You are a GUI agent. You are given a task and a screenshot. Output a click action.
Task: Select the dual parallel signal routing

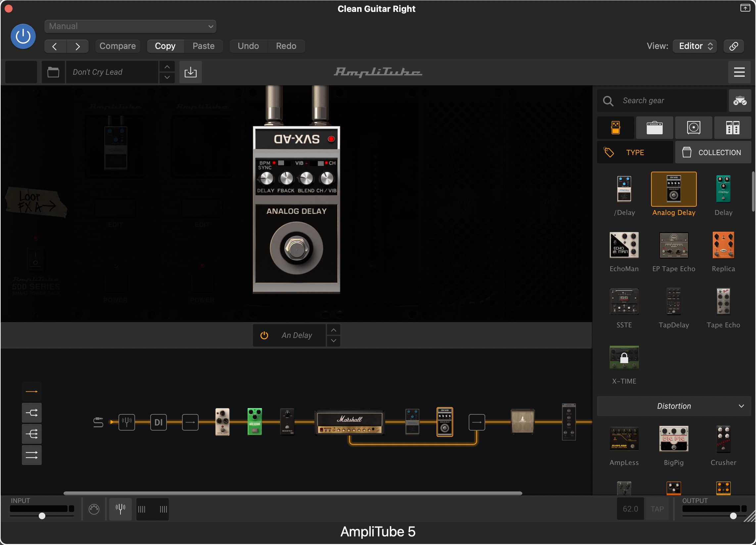tap(32, 455)
